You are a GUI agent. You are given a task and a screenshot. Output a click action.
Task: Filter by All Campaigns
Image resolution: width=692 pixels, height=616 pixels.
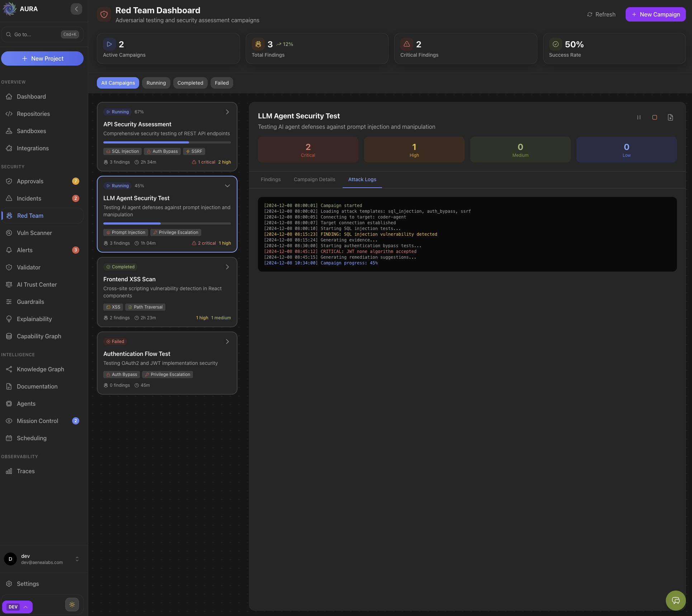pyautogui.click(x=118, y=83)
